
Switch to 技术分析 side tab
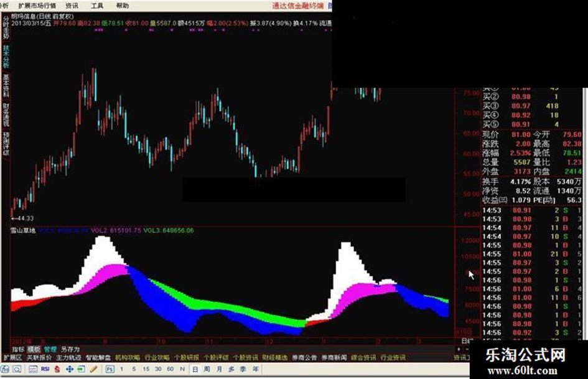(x=6, y=57)
